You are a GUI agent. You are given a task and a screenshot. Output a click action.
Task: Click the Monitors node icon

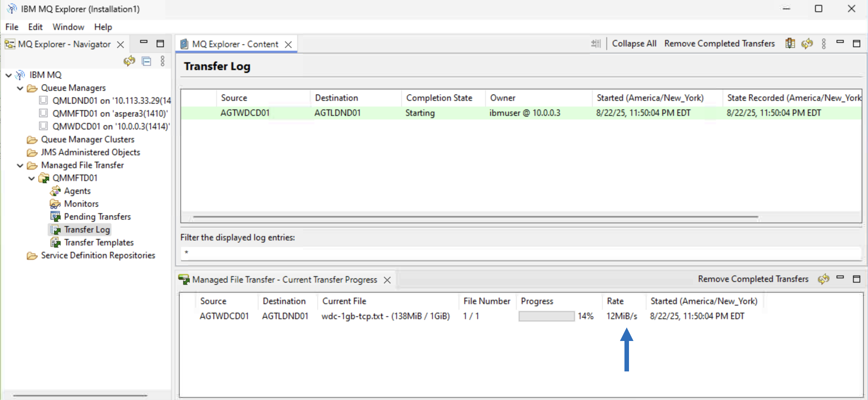click(x=55, y=204)
